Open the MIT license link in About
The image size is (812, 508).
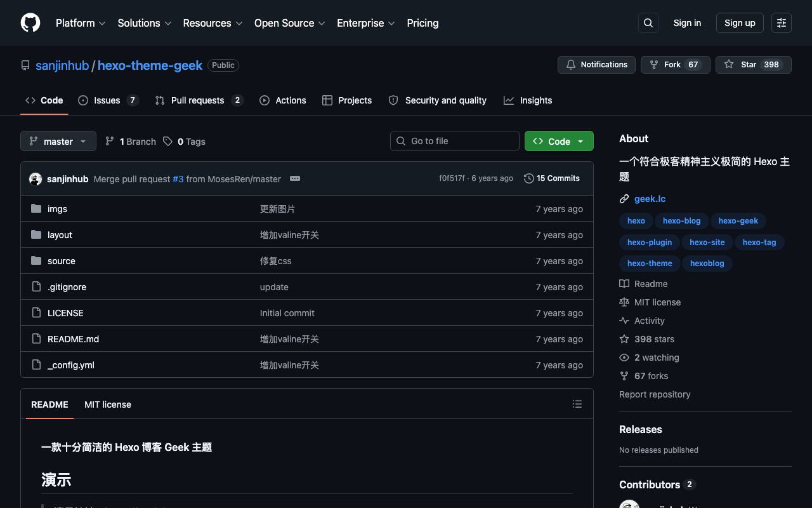click(650, 302)
